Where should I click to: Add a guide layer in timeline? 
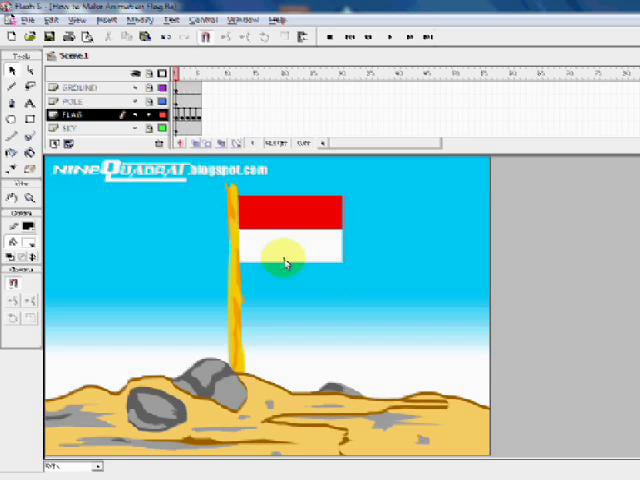point(69,144)
